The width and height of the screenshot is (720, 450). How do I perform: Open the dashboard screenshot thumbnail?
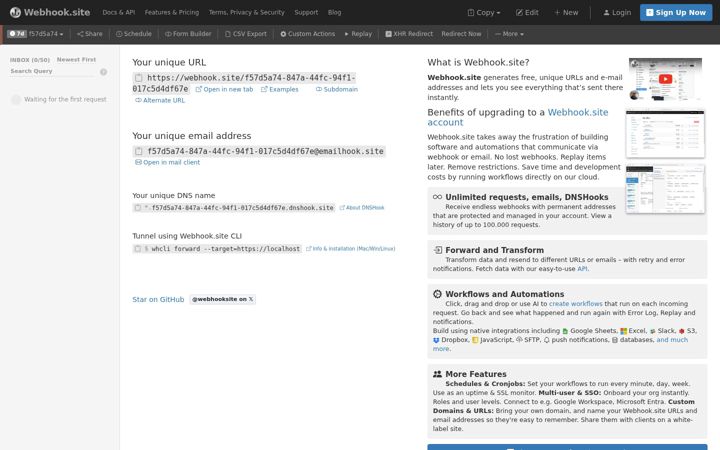(x=665, y=134)
